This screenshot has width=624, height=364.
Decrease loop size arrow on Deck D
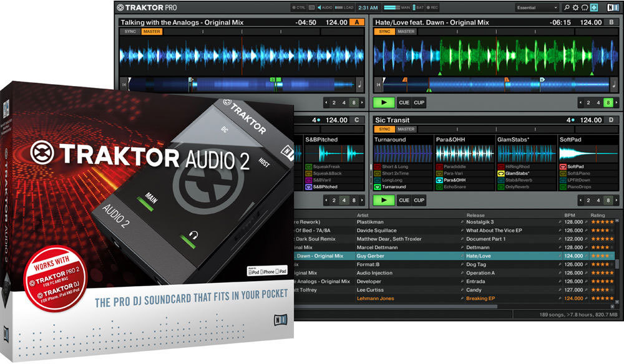[x=582, y=200]
